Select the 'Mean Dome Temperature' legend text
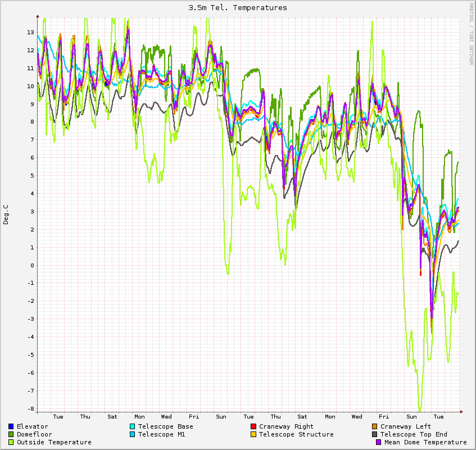This screenshot has width=476, height=450. point(425,442)
